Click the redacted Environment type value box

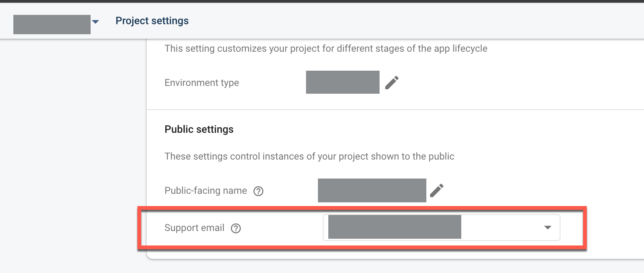[x=342, y=82]
